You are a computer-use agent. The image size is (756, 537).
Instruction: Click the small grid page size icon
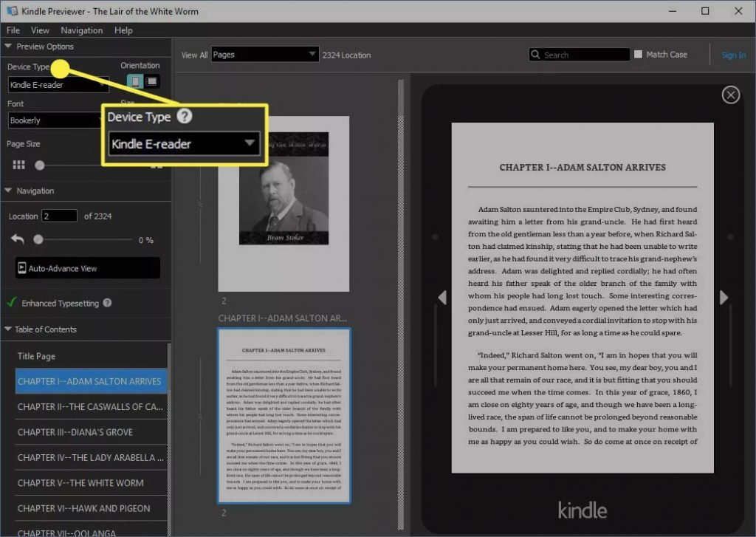[x=18, y=165]
